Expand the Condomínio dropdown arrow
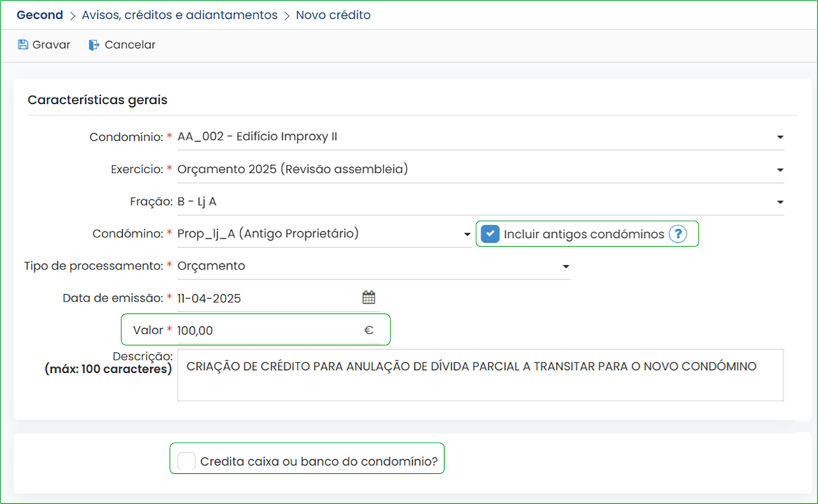 (x=780, y=137)
